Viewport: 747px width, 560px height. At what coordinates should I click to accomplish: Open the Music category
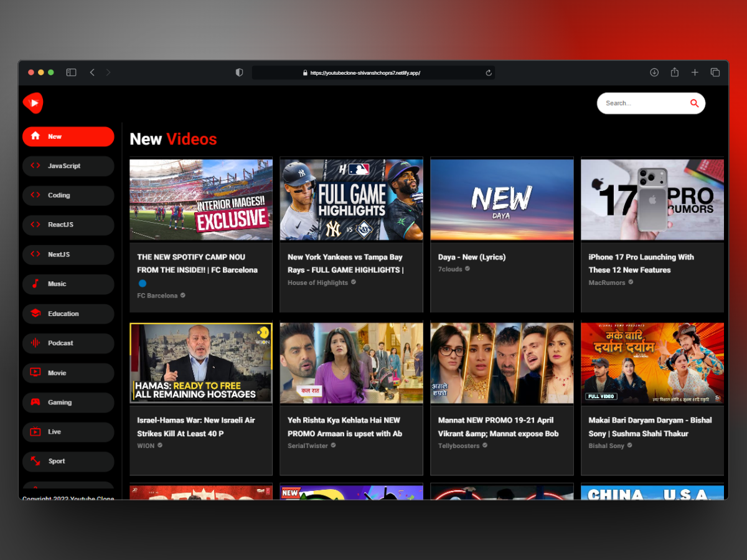click(68, 284)
